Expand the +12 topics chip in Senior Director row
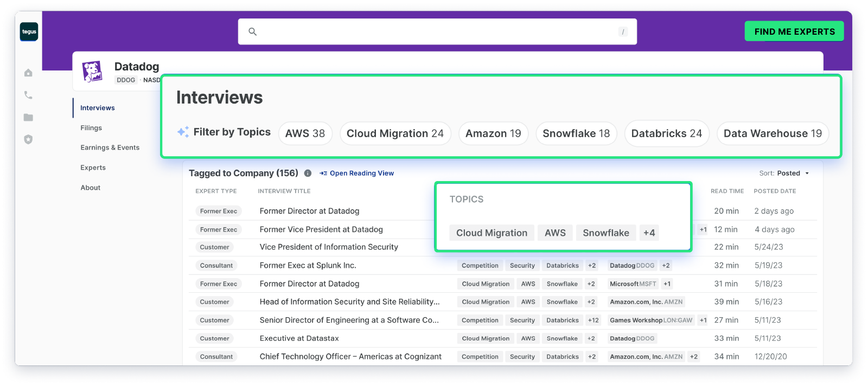 [593, 320]
